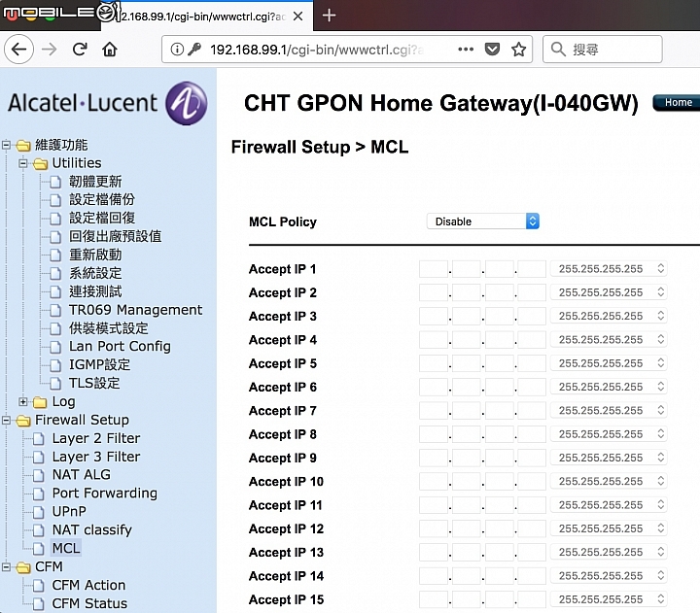Go back with the browser back arrow
Image resolution: width=700 pixels, height=613 pixels.
(18, 50)
